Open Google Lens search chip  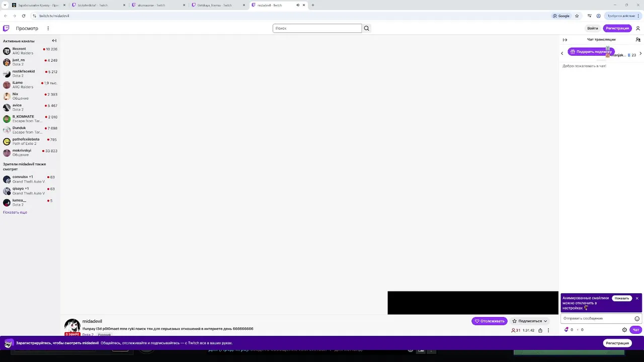click(561, 16)
